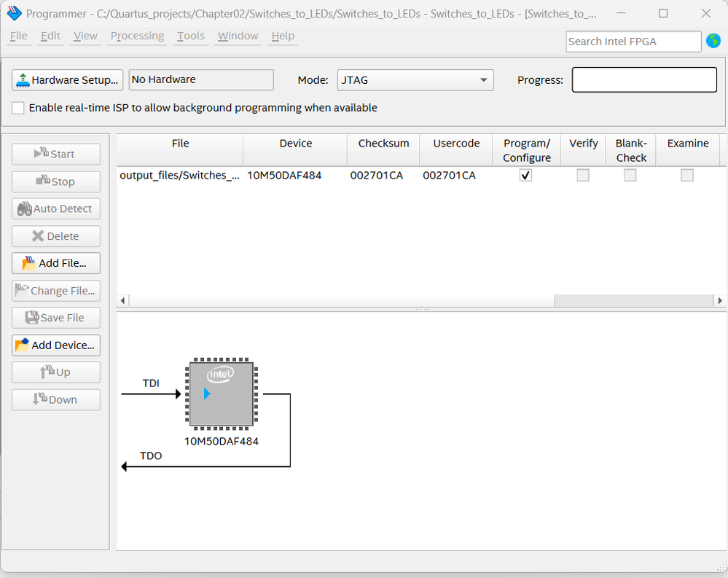Click the Search Intel FPGA field
728x578 pixels.
click(x=633, y=42)
